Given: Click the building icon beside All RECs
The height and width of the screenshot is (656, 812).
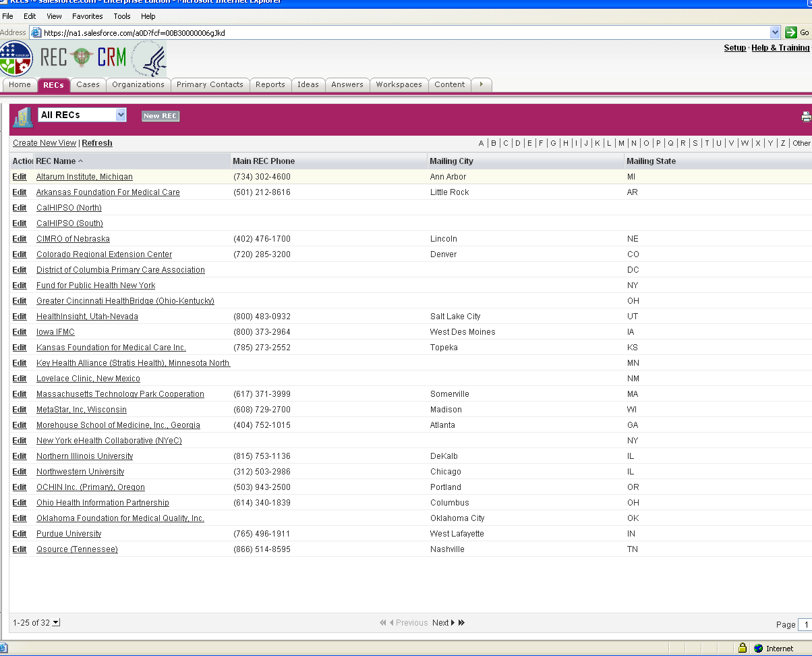Looking at the screenshot, I should pyautogui.click(x=23, y=117).
